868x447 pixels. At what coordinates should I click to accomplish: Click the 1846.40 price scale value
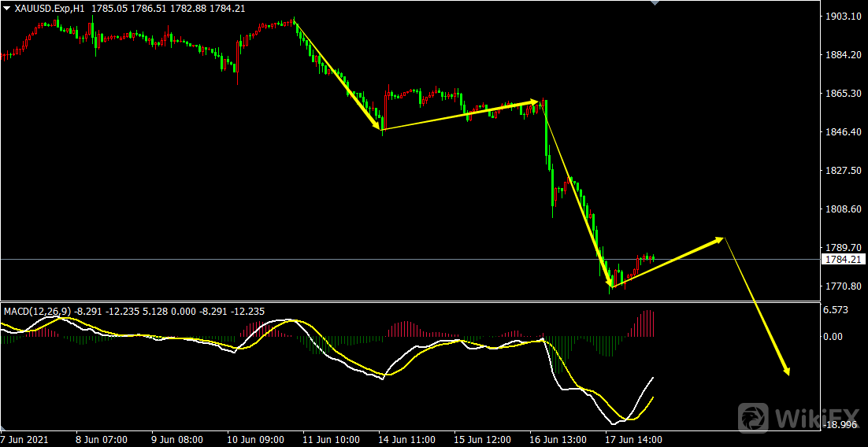tap(843, 131)
